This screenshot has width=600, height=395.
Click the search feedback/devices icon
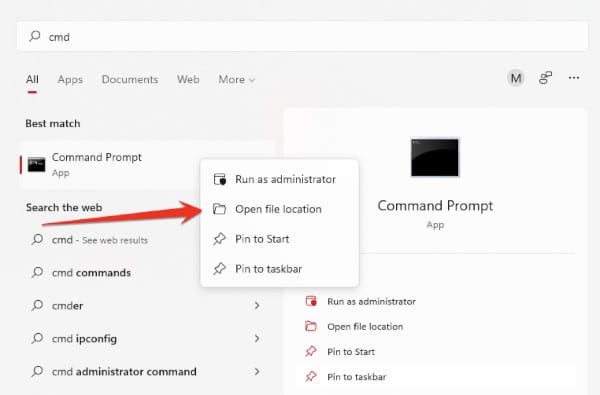(545, 78)
